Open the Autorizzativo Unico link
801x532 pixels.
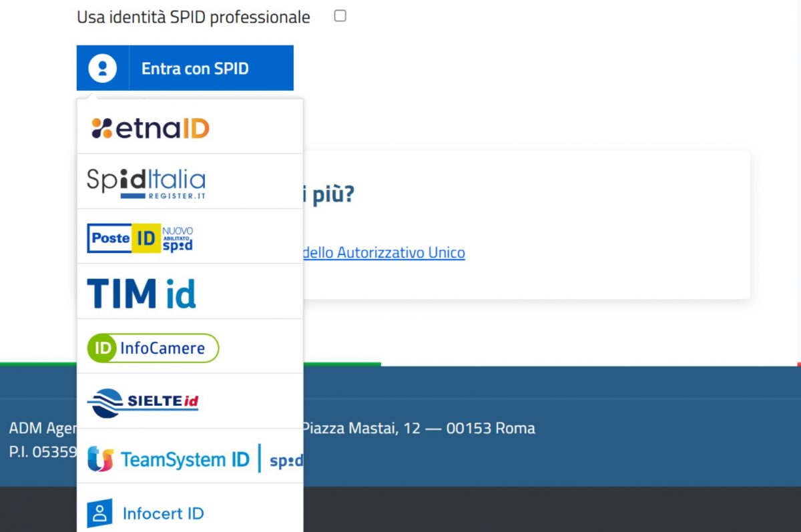click(x=384, y=253)
